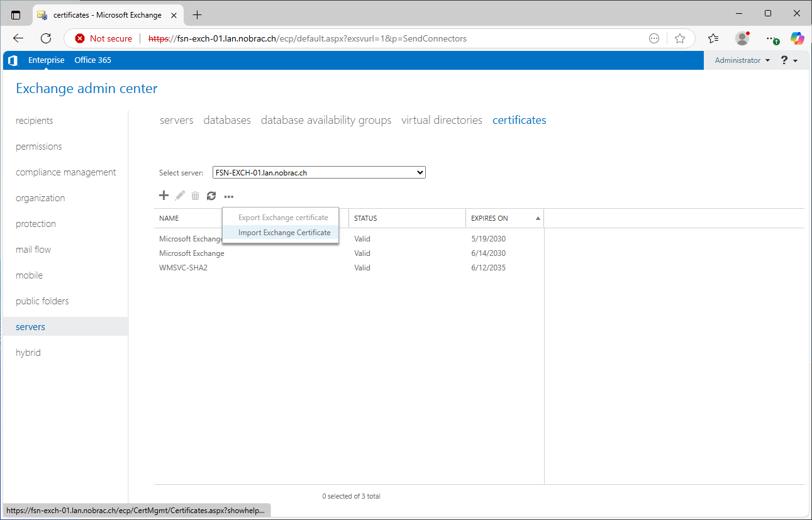Select Import Exchange Certificate menu entry
The width and height of the screenshot is (812, 520).
[x=281, y=233]
